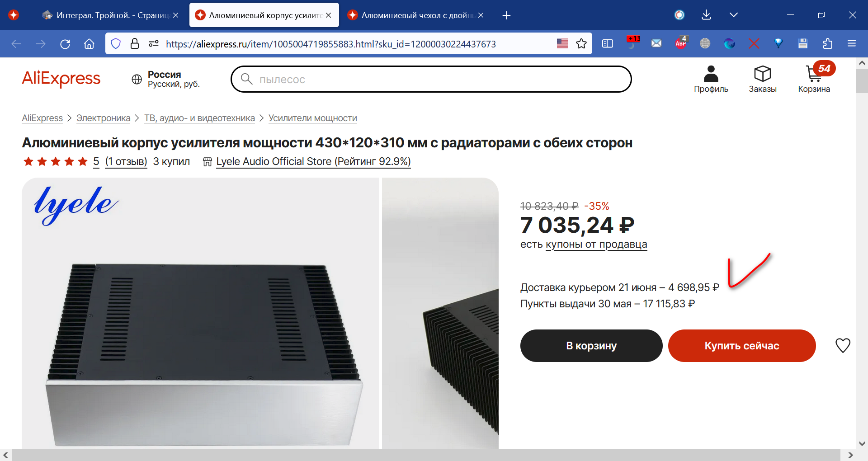Click the Купить сейчас button
Image resolution: width=868 pixels, height=461 pixels.
coord(742,346)
